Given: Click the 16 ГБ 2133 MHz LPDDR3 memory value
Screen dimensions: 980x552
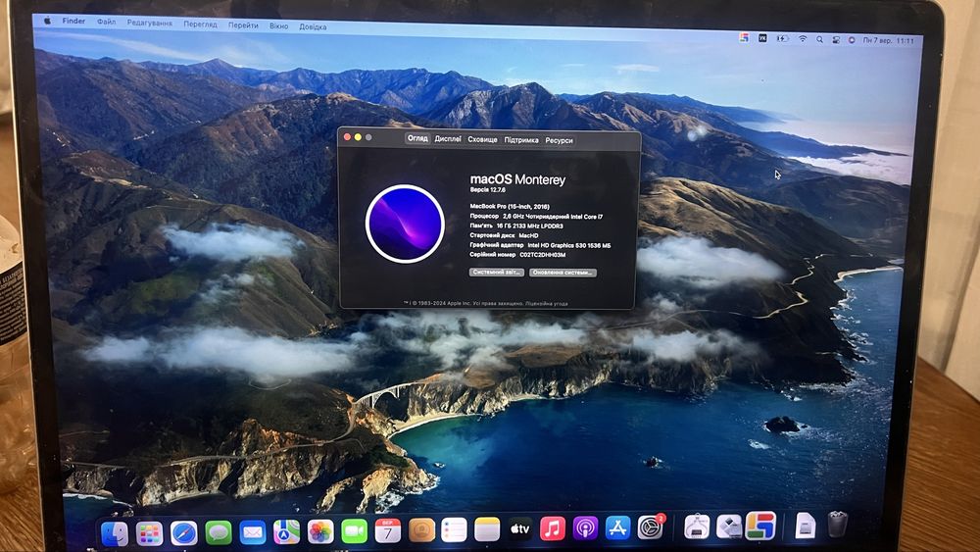Looking at the screenshot, I should tap(529, 226).
